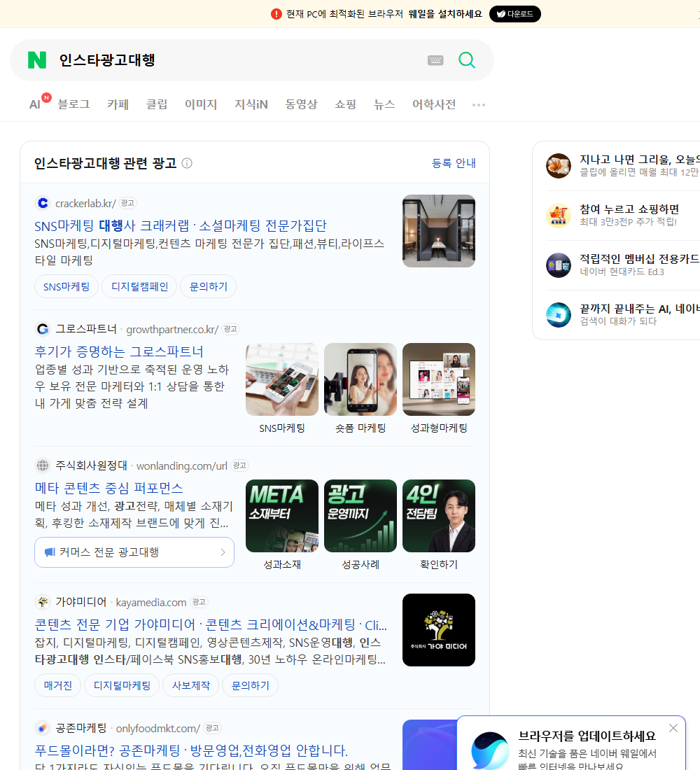Switch to the 어학사전 tab
The width and height of the screenshot is (700, 770).
click(x=434, y=104)
